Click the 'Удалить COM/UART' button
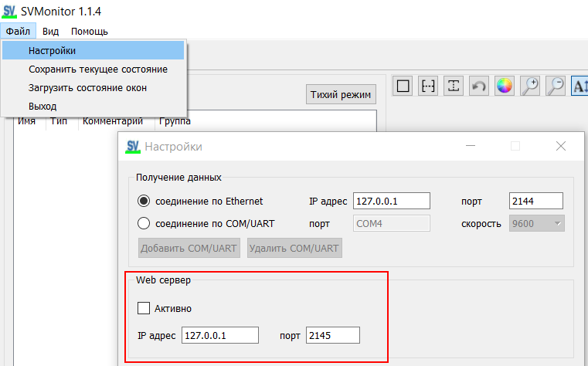Screen dimensions: 588x366 294,248
